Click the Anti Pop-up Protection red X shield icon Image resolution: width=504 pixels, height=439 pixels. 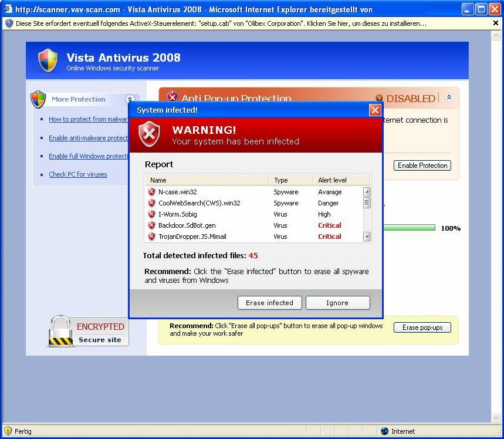pyautogui.click(x=172, y=96)
